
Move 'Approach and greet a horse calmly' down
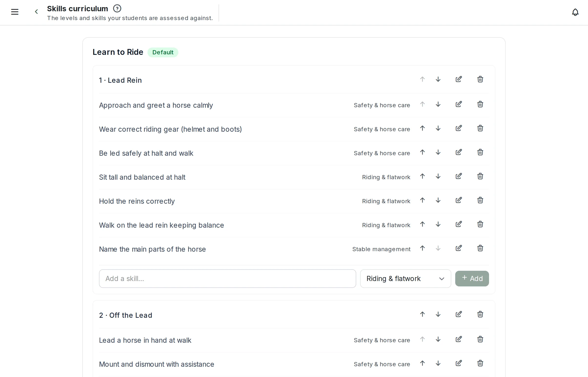click(438, 104)
